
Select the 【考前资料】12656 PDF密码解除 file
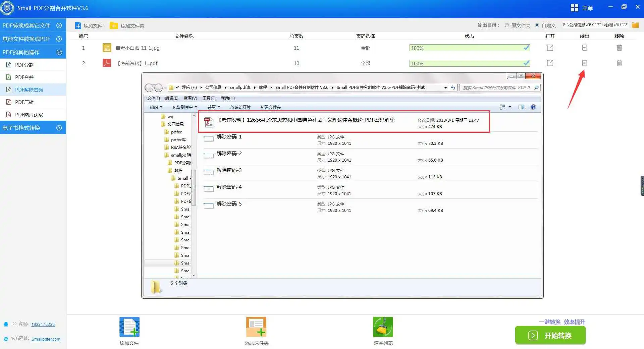344,122
